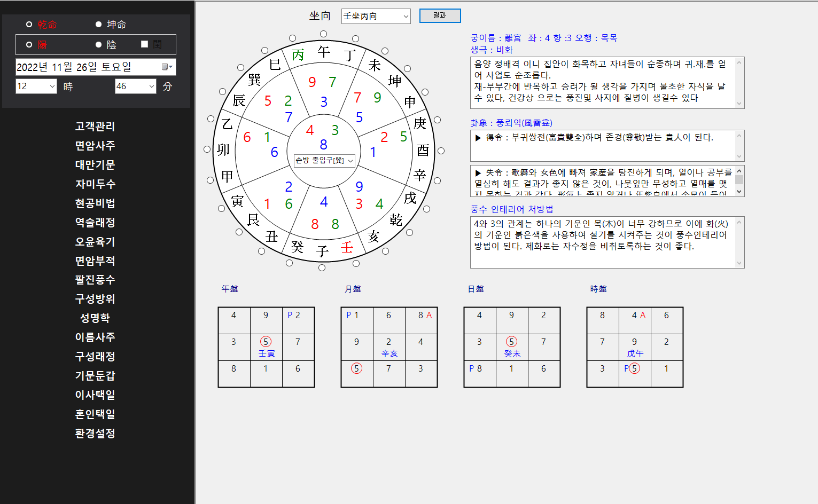Click the 年盤 label
Screen dimensions: 818x504
click(x=230, y=289)
